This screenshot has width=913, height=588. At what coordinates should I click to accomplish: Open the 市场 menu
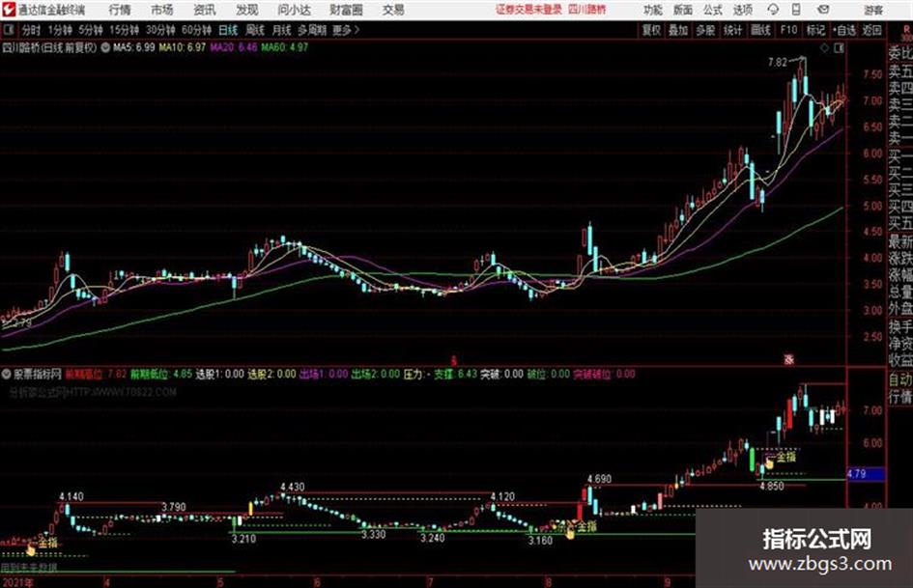162,10
